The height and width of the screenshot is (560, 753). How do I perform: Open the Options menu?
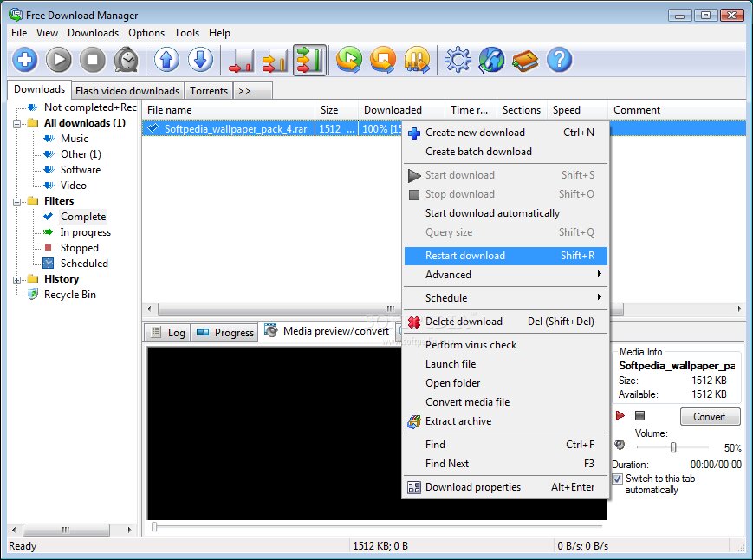[146, 33]
